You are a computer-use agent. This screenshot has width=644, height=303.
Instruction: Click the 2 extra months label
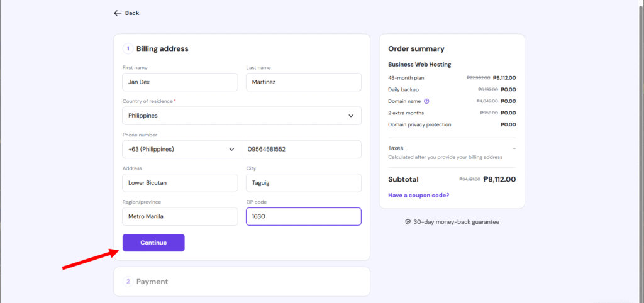(406, 113)
